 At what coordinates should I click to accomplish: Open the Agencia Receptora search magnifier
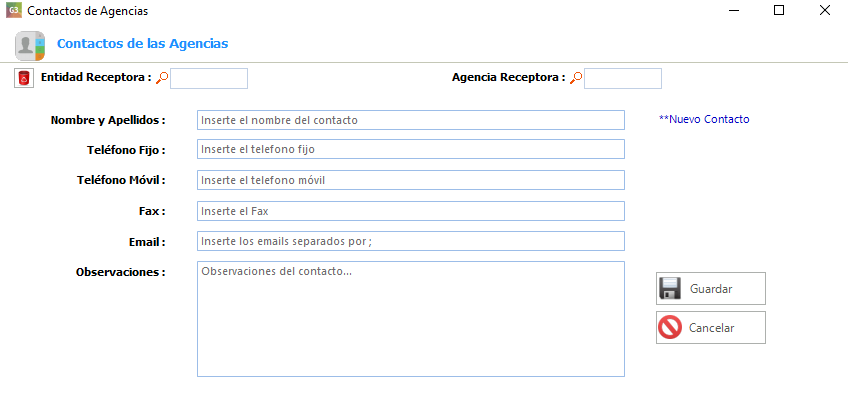(576, 78)
